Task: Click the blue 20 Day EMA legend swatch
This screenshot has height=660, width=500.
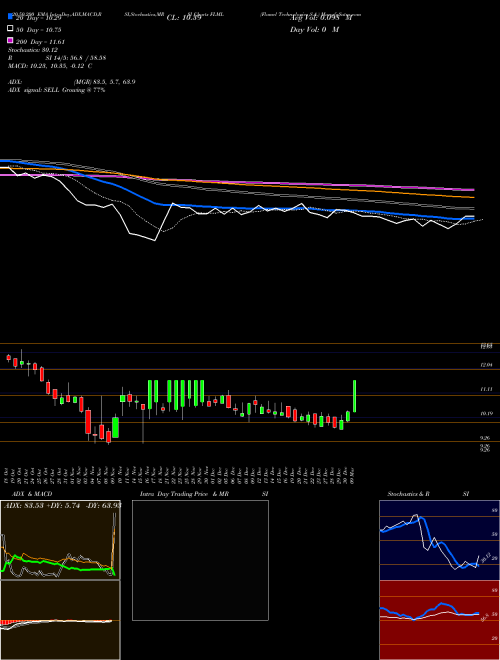Action: 10,16
